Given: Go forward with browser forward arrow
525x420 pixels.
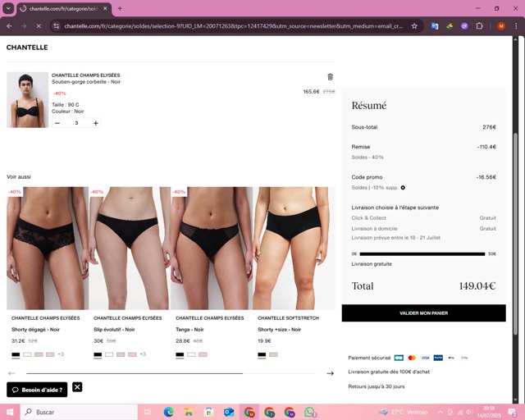Looking at the screenshot, I should [x=24, y=25].
